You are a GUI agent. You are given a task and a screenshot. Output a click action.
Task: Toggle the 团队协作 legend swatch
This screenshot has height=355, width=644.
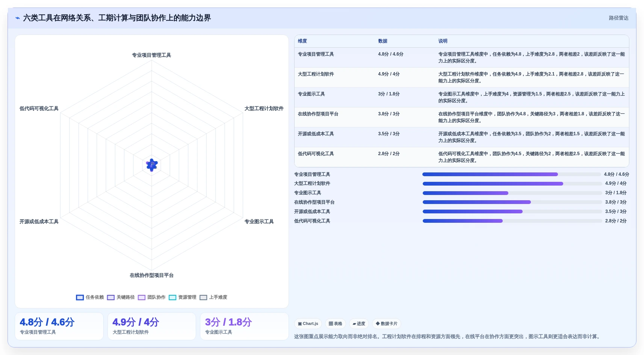pyautogui.click(x=141, y=298)
